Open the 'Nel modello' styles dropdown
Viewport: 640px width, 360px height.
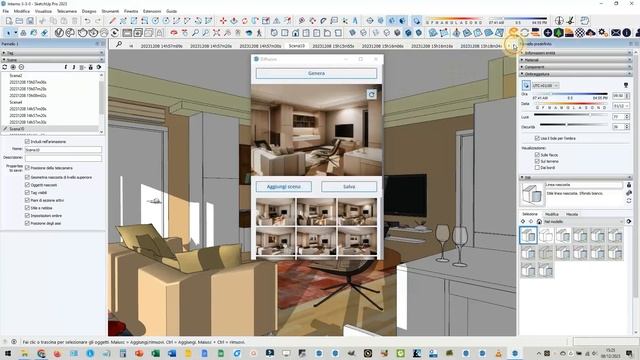click(584, 222)
